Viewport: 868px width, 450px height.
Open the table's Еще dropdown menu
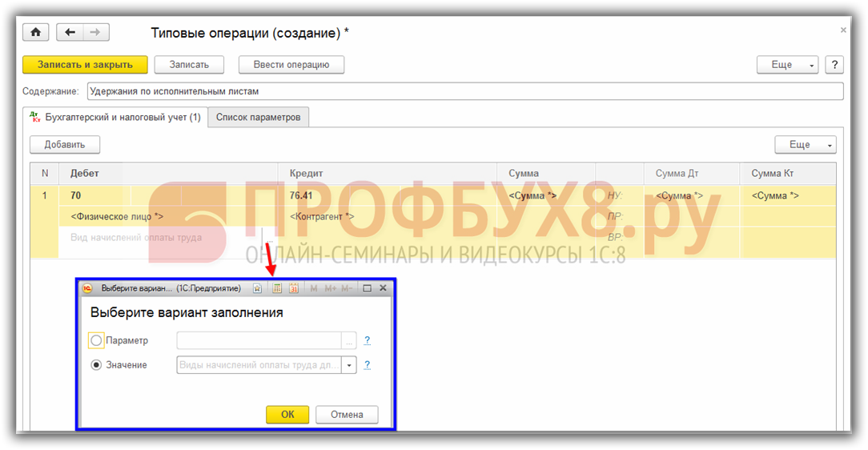(805, 145)
